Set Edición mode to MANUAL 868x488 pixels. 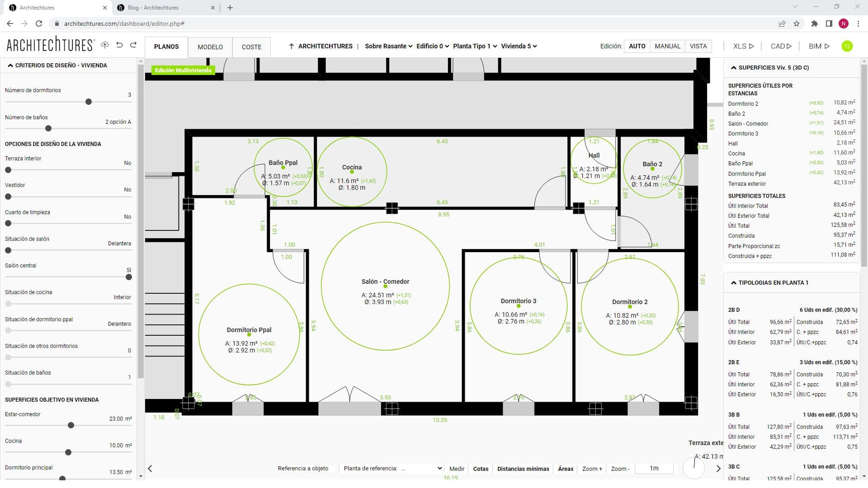point(667,46)
